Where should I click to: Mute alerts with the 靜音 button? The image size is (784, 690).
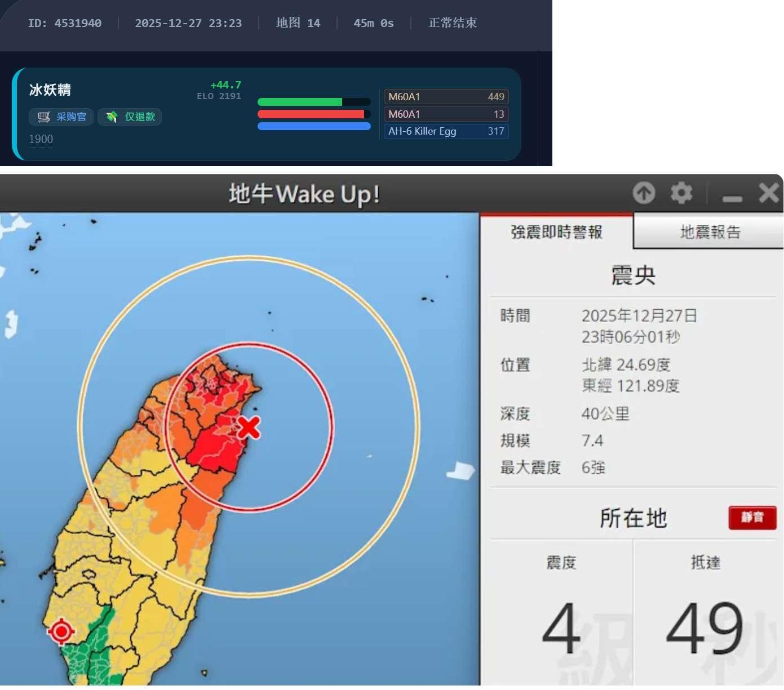pyautogui.click(x=752, y=518)
